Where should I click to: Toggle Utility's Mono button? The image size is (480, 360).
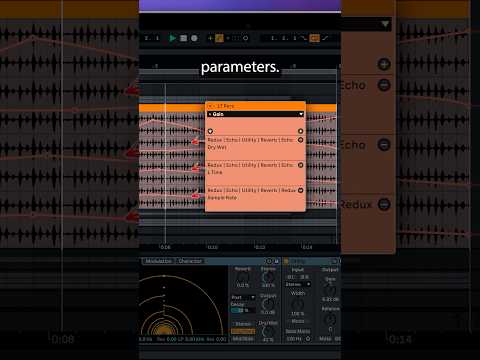tap(298, 321)
